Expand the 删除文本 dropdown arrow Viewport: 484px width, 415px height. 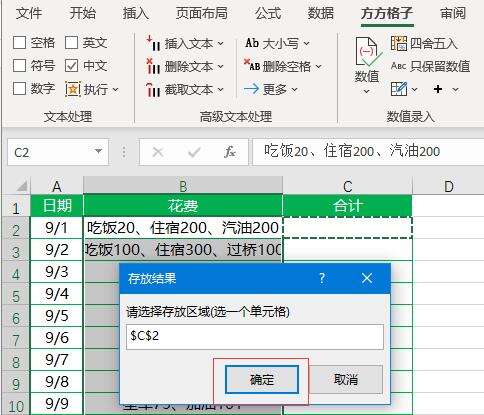pos(221,66)
